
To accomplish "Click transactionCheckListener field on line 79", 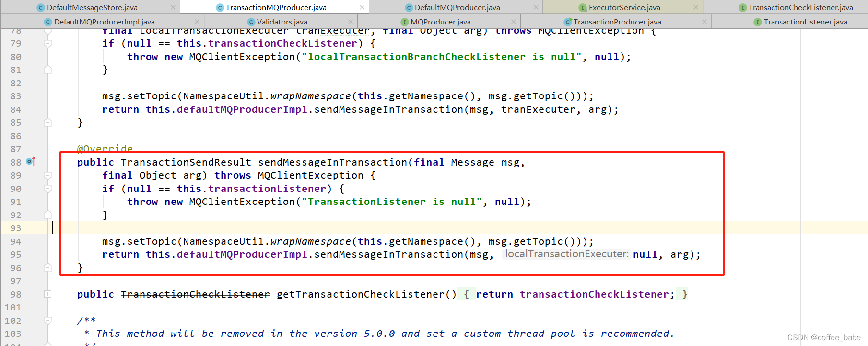I will coord(282,43).
